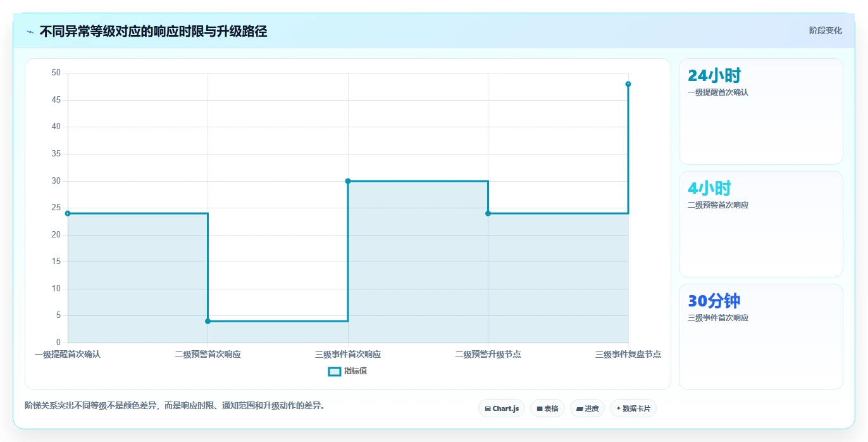Click the y-axis tick label 50
This screenshot has height=442, width=868.
coord(56,73)
